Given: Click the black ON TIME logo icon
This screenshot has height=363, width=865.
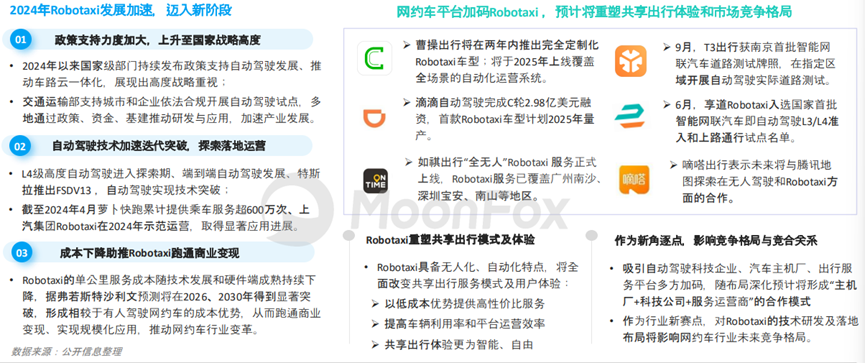Looking at the screenshot, I should (375, 181).
